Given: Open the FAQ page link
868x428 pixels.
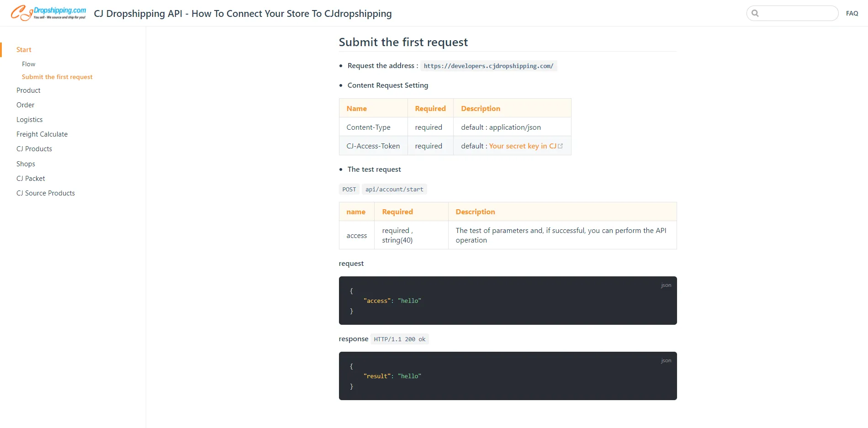Looking at the screenshot, I should [x=852, y=13].
